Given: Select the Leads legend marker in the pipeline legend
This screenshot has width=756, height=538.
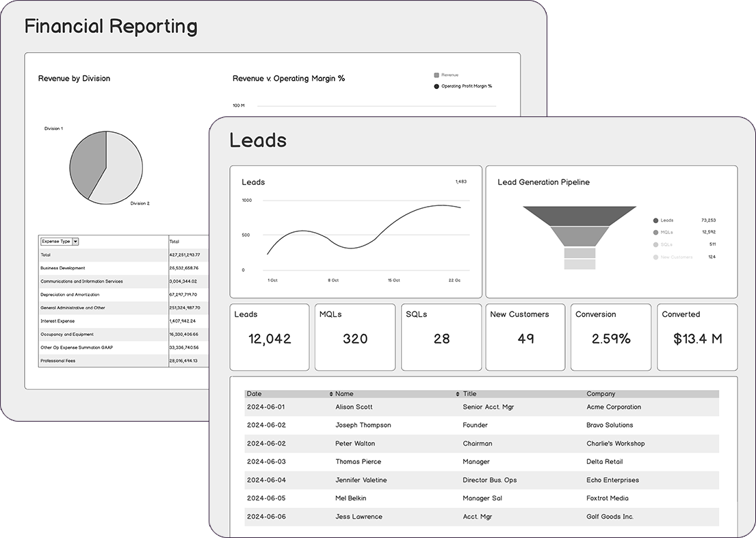Looking at the screenshot, I should 655,220.
